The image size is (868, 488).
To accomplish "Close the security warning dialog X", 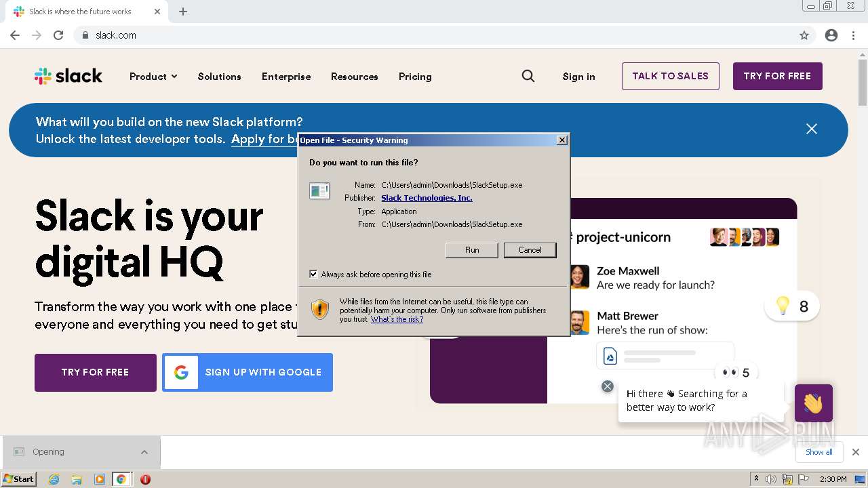I will click(x=561, y=140).
